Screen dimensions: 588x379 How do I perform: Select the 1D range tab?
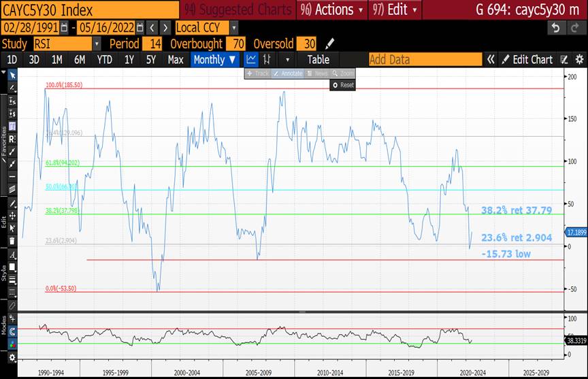tap(12, 60)
